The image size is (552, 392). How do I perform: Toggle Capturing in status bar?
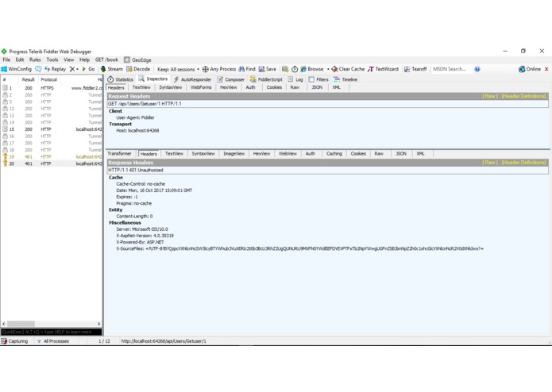14,341
